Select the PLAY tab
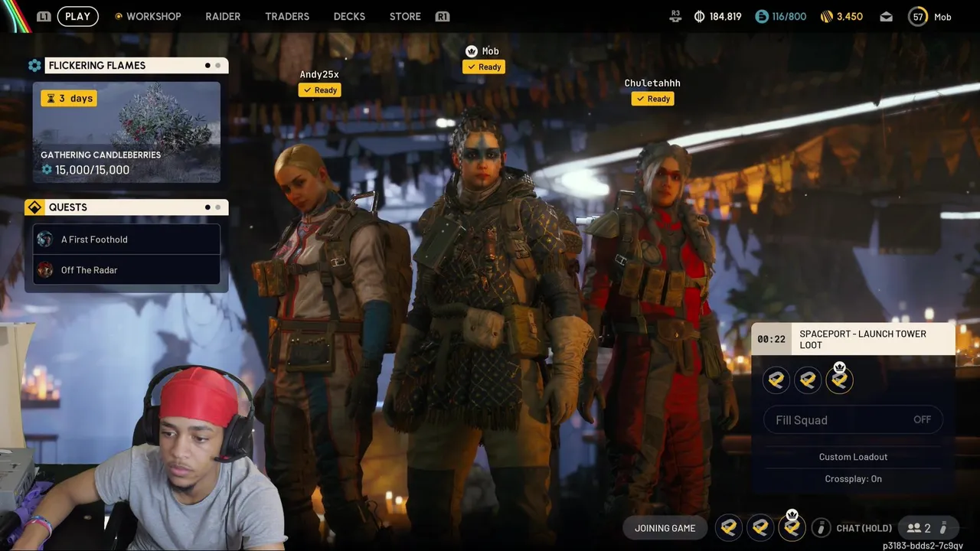 (77, 16)
